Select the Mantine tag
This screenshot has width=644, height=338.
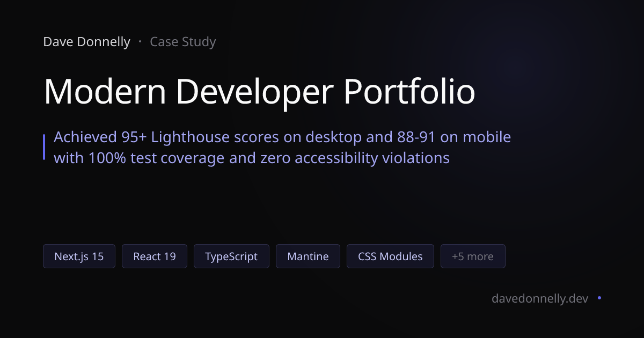point(308,256)
